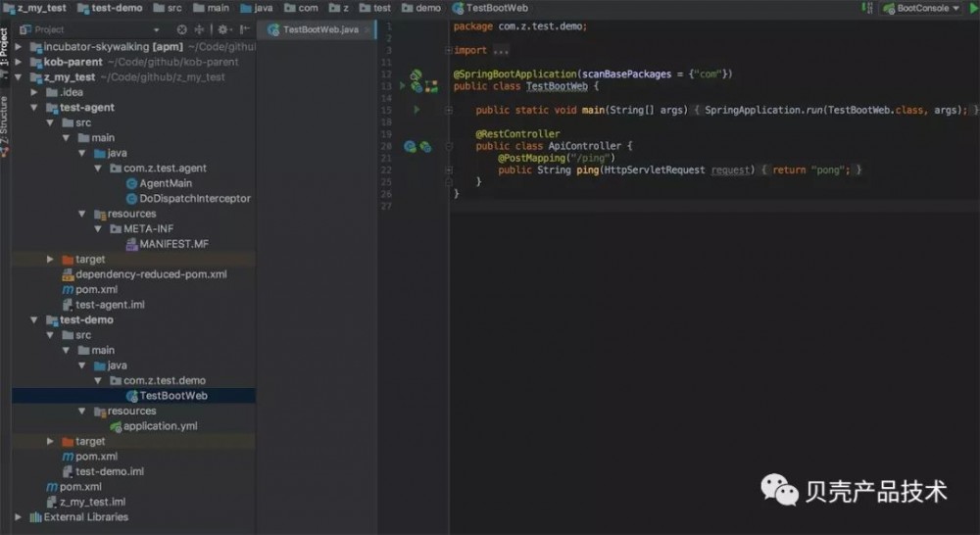Viewport: 980px width, 535px height.
Task: Click the dependency-reduced-pom.xml file icon
Action: coord(69,275)
